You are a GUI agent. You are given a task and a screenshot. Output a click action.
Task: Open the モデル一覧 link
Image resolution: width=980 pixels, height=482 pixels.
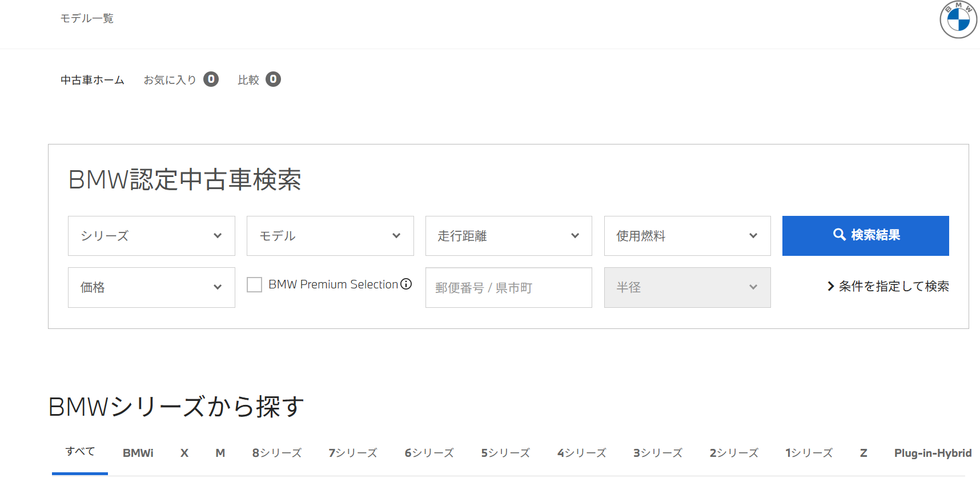[87, 18]
